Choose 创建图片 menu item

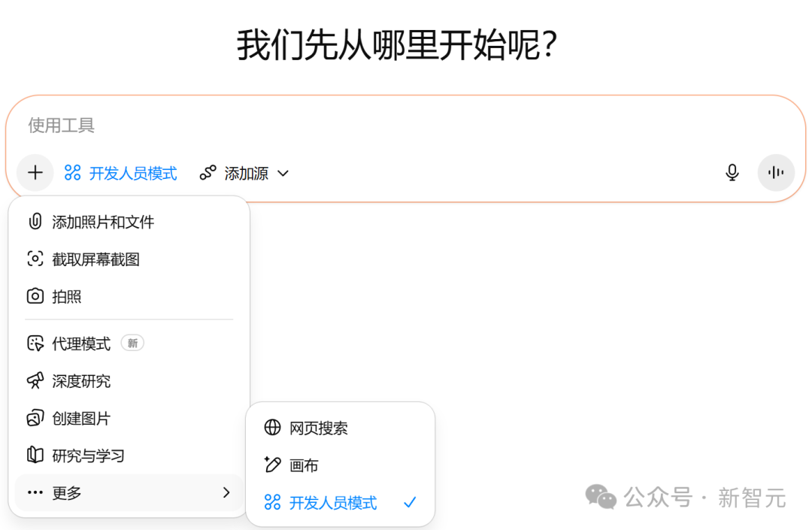click(81, 419)
